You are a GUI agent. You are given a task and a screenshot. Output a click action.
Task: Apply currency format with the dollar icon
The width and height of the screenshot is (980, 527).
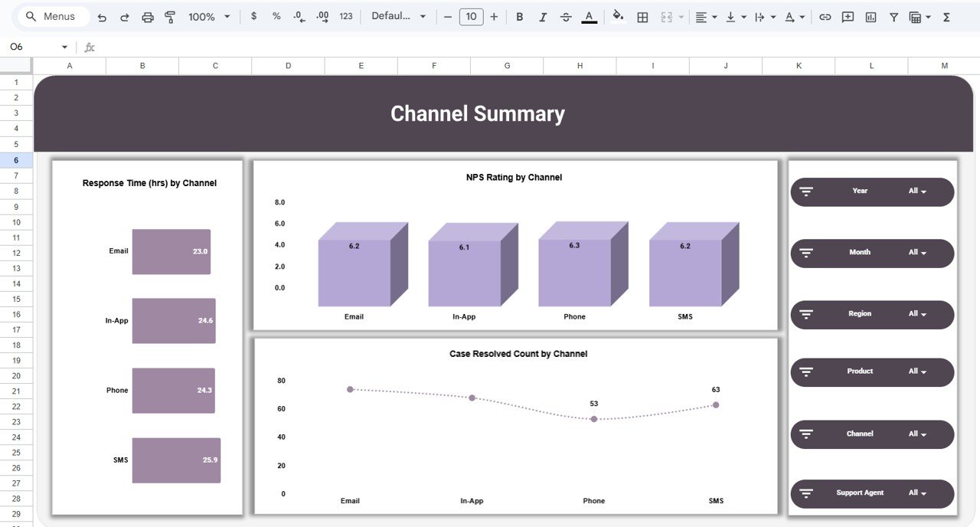point(253,15)
